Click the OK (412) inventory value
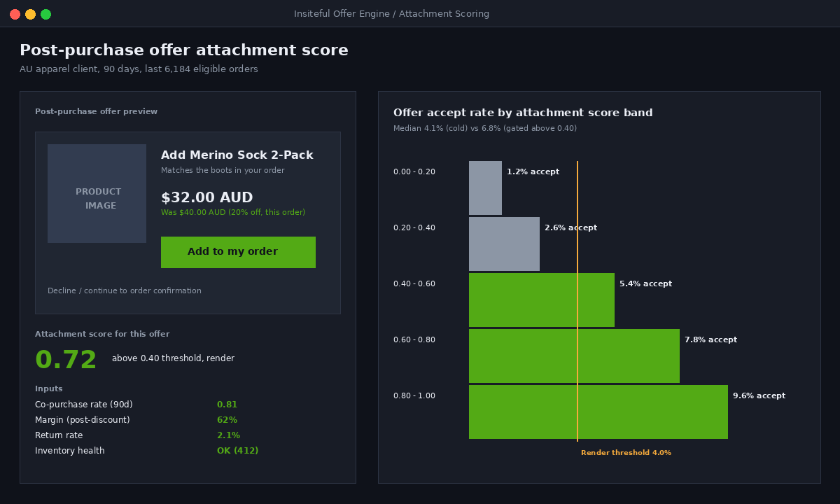 237,451
